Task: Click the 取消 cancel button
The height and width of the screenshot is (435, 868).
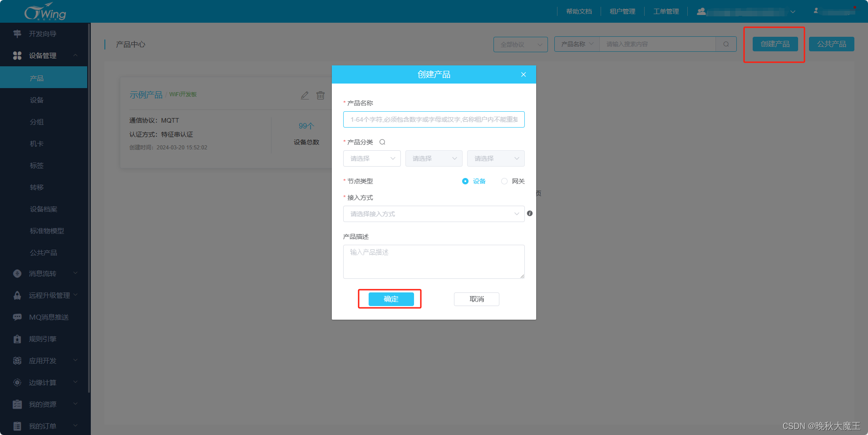Action: 477,299
